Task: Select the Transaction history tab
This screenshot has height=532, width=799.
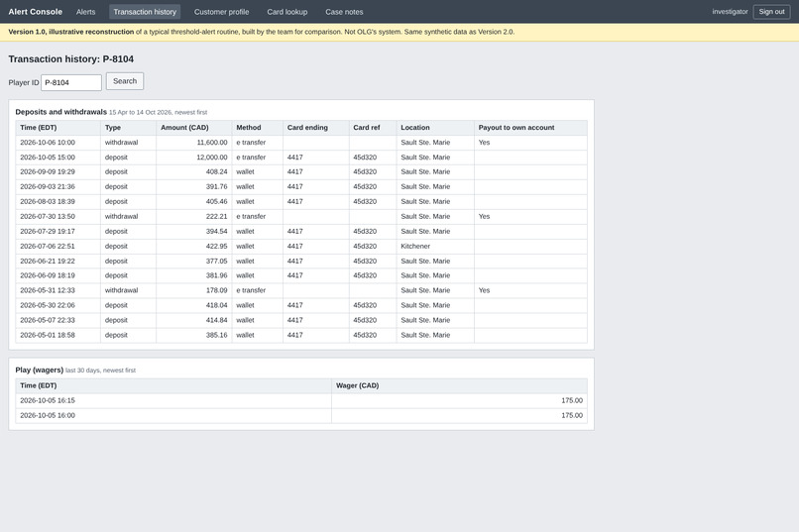Action: tap(145, 12)
